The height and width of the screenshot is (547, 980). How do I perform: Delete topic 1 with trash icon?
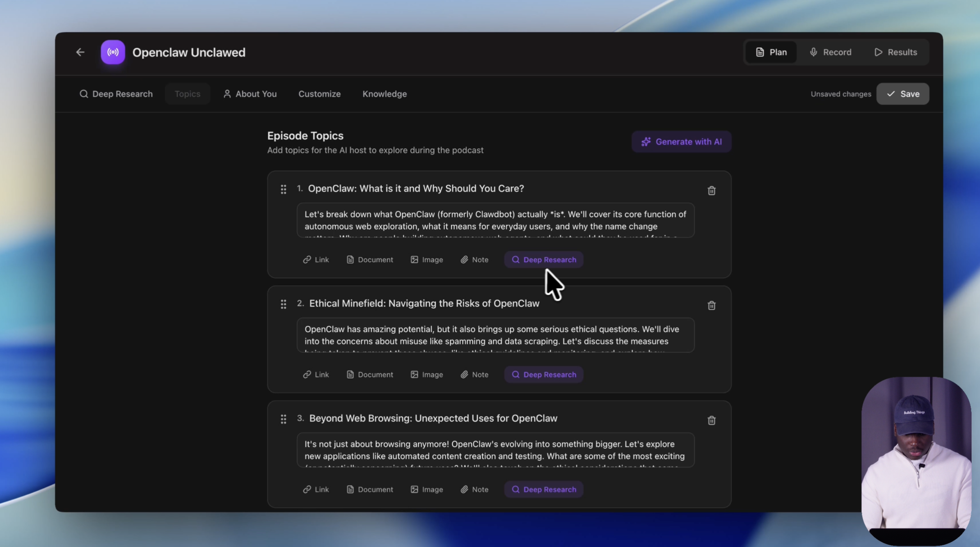pos(711,190)
